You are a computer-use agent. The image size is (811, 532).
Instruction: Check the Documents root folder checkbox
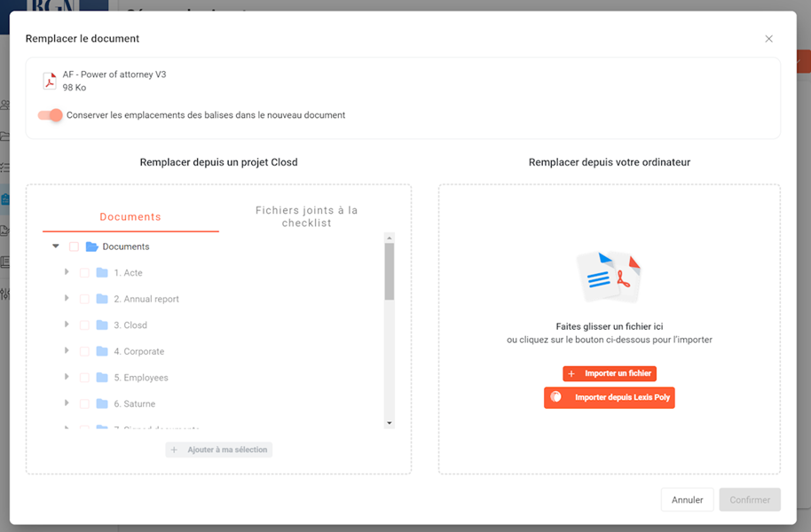pos(74,246)
